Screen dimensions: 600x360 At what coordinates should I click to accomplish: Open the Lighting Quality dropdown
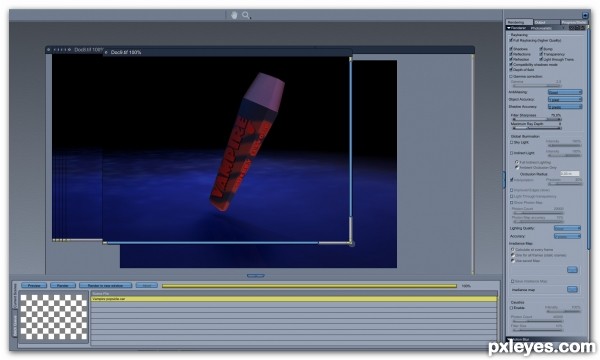click(x=567, y=228)
